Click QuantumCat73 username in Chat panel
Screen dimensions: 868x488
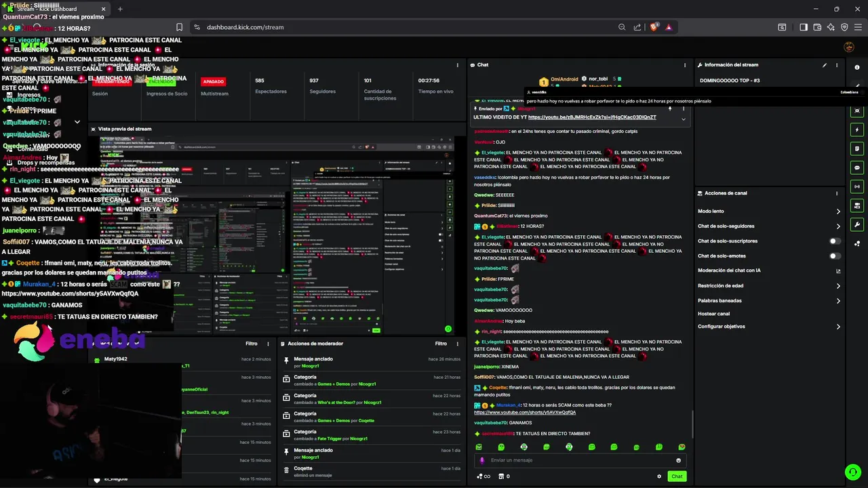click(490, 216)
